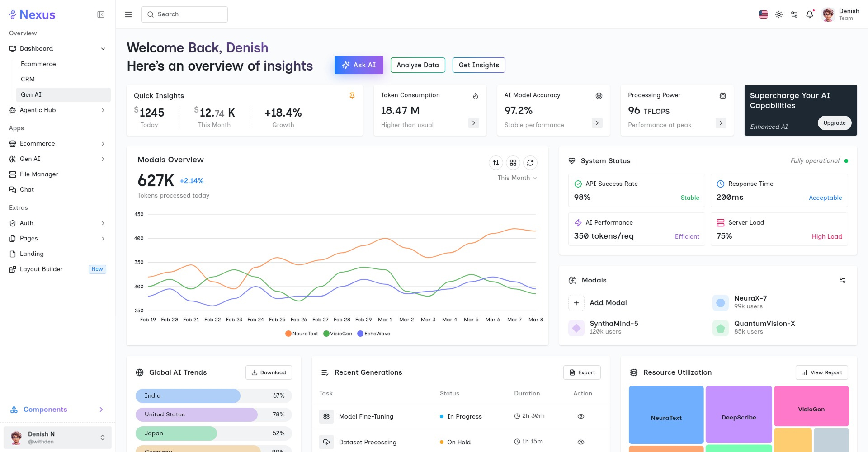This screenshot has height=452, width=868.
Task: View the Model Fine-Tuning task eye icon
Action: [581, 416]
